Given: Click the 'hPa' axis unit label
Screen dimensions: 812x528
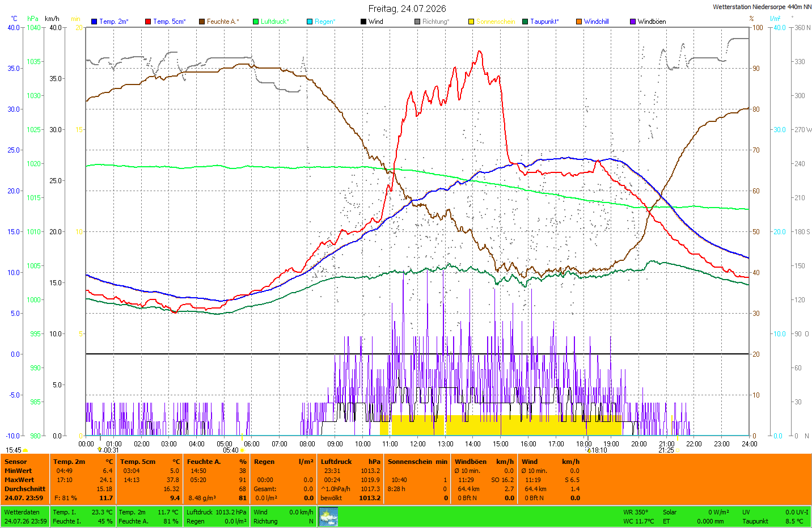Looking at the screenshot, I should point(33,19).
